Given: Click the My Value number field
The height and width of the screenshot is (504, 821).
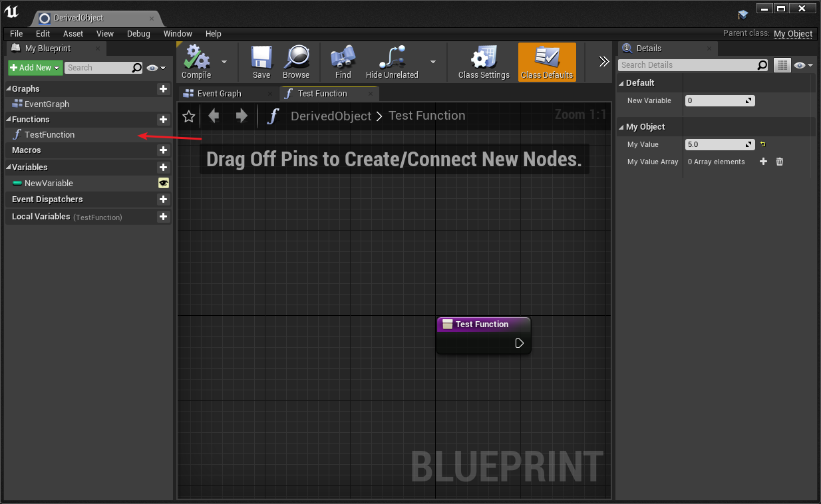Looking at the screenshot, I should coord(720,144).
